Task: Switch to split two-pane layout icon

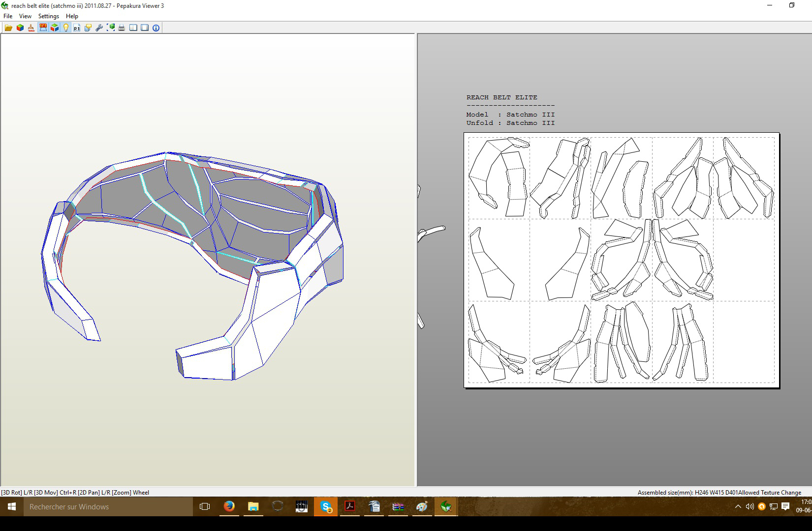Action: pos(133,28)
